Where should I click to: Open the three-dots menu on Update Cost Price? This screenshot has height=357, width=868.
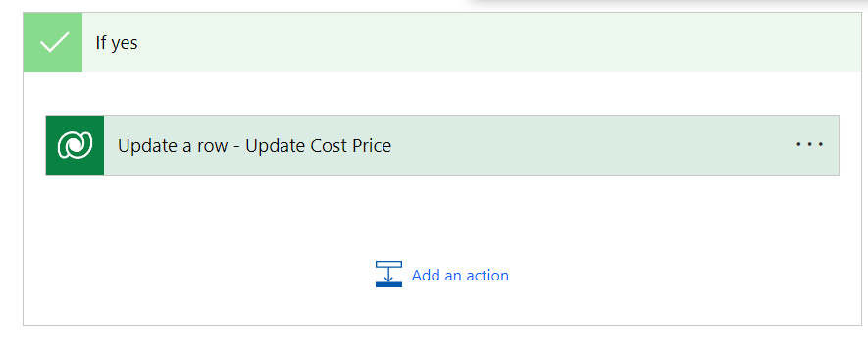coord(809,144)
